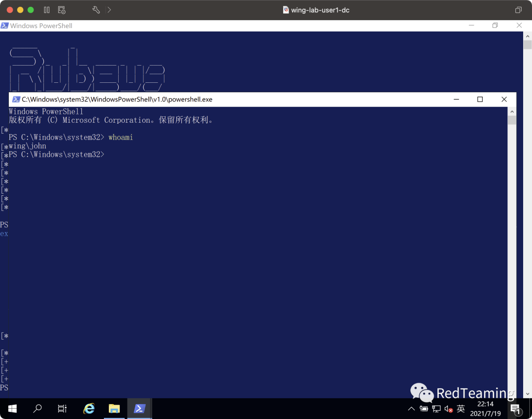This screenshot has width=532, height=419.
Task: Open taskbar Search magnifier
Action: (37, 409)
